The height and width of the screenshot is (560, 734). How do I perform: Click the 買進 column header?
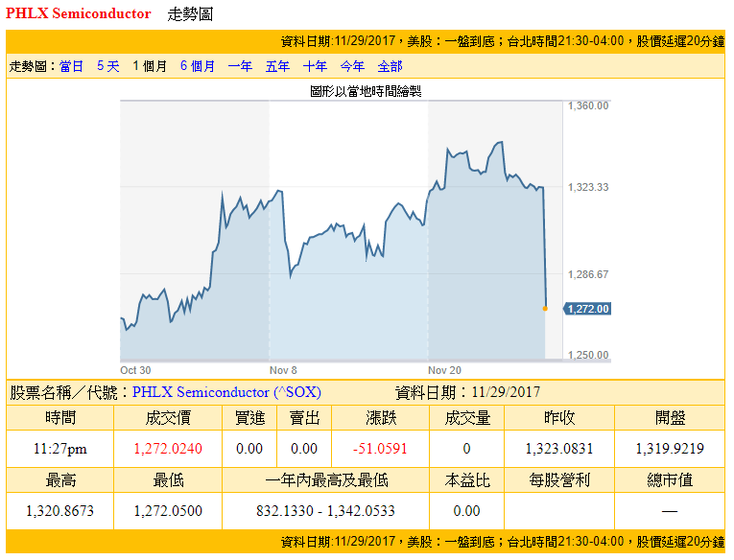click(x=249, y=418)
